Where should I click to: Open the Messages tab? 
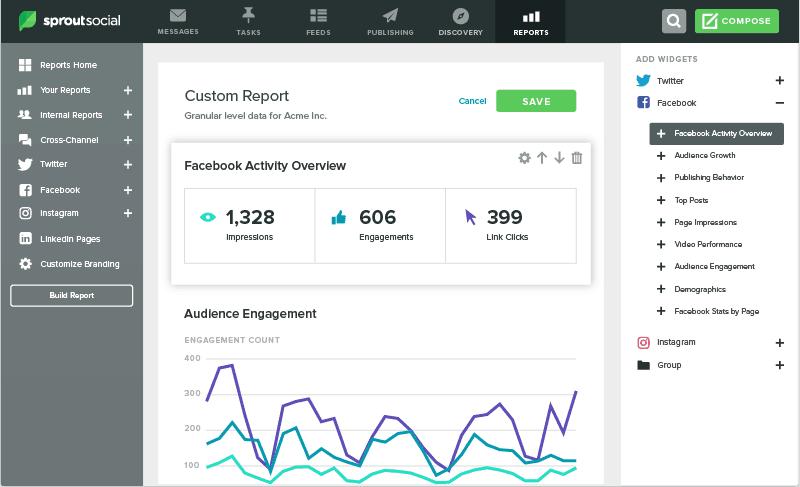coord(178,21)
